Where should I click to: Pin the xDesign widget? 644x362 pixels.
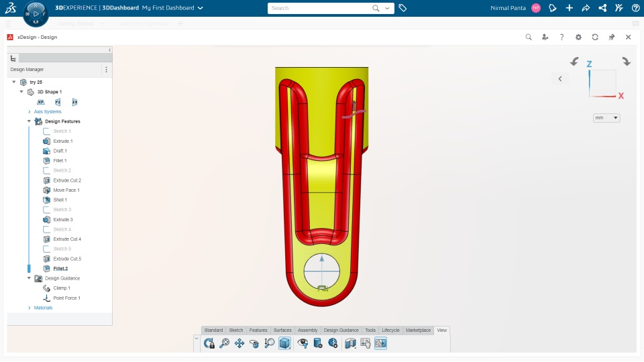(x=612, y=37)
